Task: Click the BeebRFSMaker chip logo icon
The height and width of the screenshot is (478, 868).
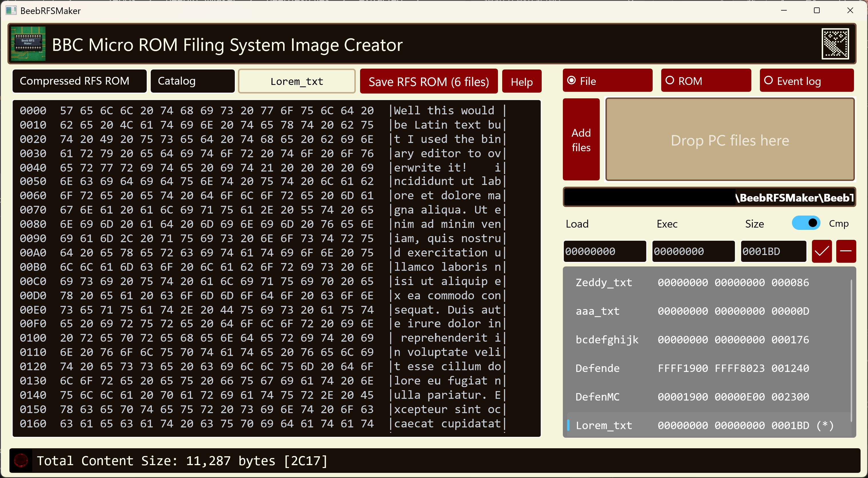Action: (28, 44)
